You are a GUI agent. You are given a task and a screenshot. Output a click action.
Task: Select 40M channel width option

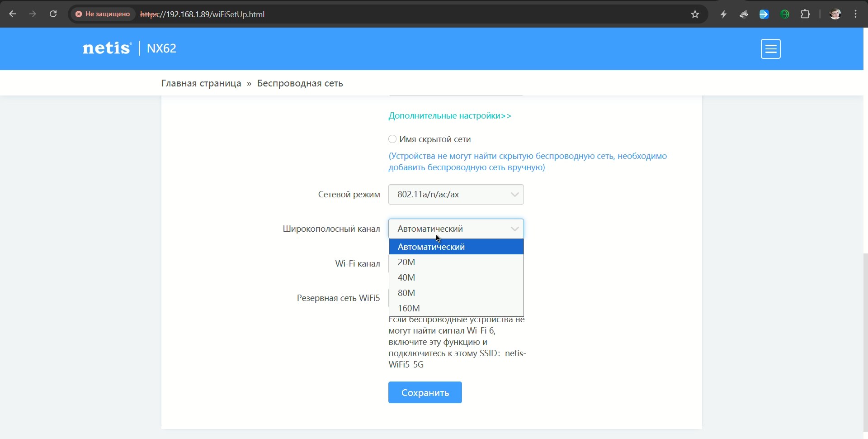(406, 277)
